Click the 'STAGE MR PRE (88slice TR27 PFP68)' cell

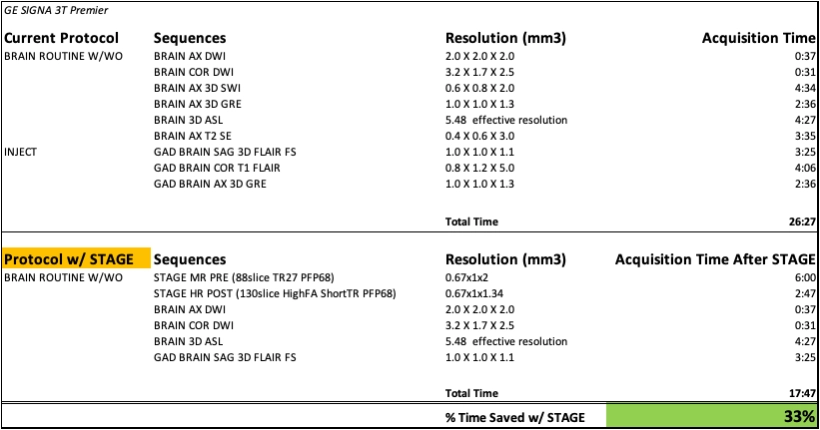tap(244, 277)
